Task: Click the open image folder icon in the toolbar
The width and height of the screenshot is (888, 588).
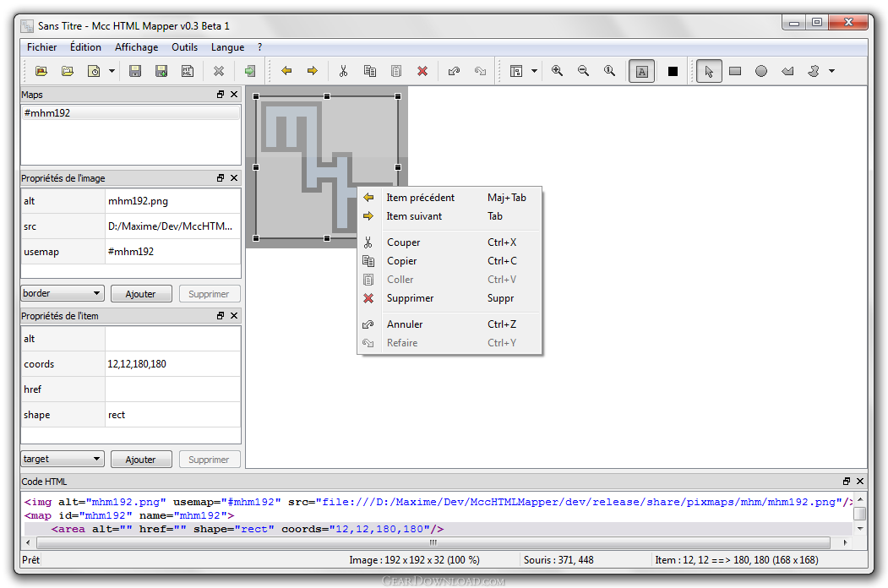Action: tap(41, 71)
